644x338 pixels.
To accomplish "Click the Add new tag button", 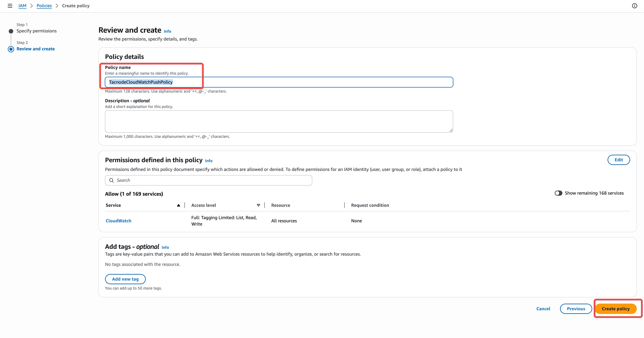I will point(125,279).
